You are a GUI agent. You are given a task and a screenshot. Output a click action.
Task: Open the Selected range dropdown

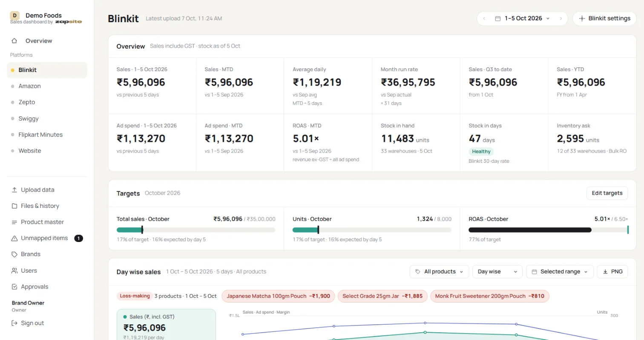(560, 271)
